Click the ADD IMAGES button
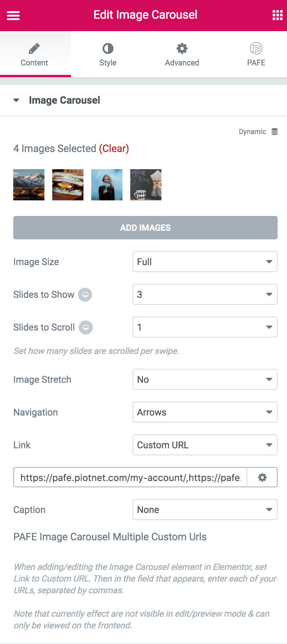Image resolution: width=287 pixels, height=644 pixels. coord(145,228)
